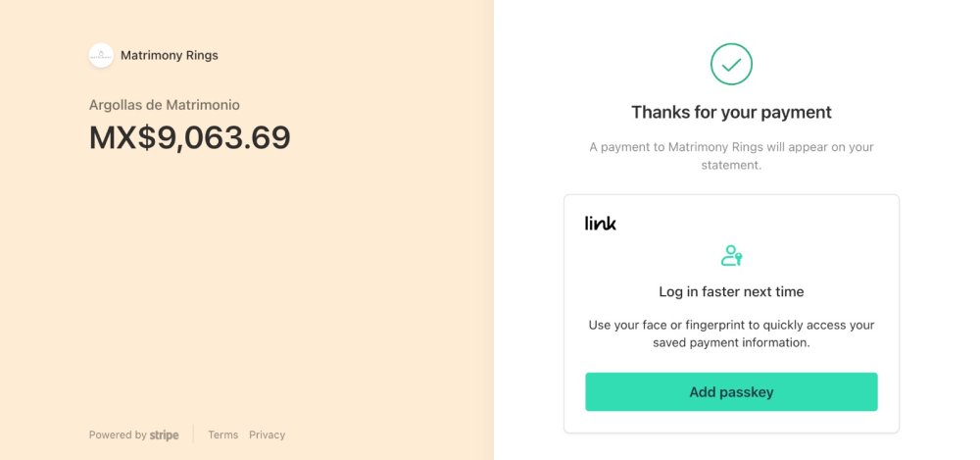Click the vertical divider beside Terms
Screen dimensions: 980x460
coord(193,434)
